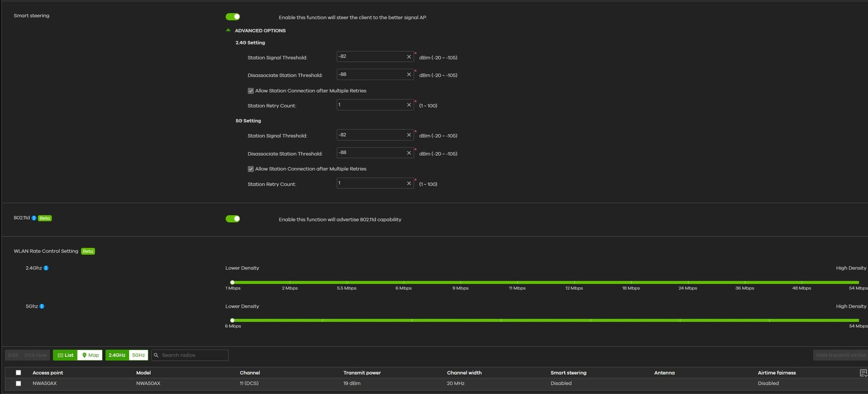This screenshot has width=868, height=394.
Task: Click the Search radios input field
Action: 193,355
